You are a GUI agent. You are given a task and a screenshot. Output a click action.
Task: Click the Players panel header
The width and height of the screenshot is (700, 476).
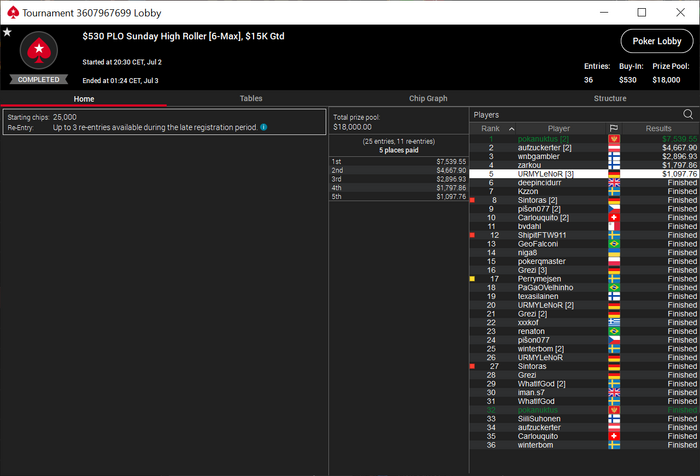point(486,115)
